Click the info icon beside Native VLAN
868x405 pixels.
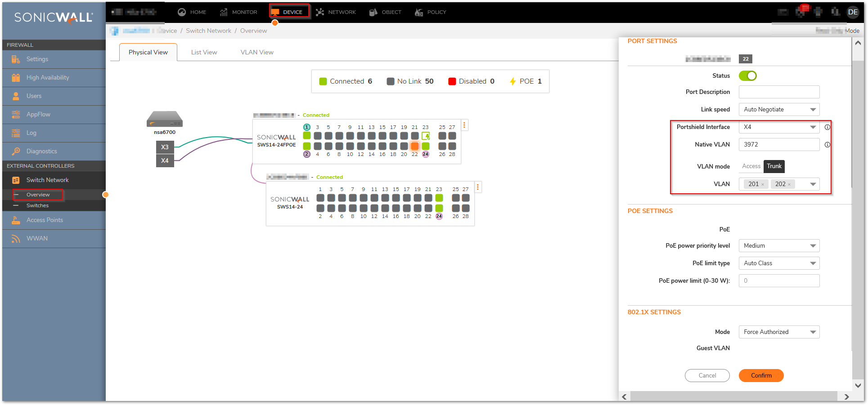tap(827, 145)
